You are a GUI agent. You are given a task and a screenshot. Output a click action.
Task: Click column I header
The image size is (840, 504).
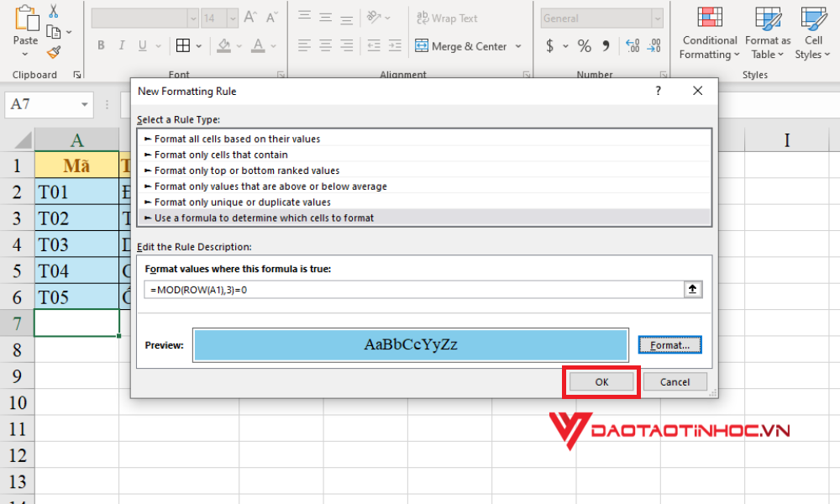(x=786, y=139)
